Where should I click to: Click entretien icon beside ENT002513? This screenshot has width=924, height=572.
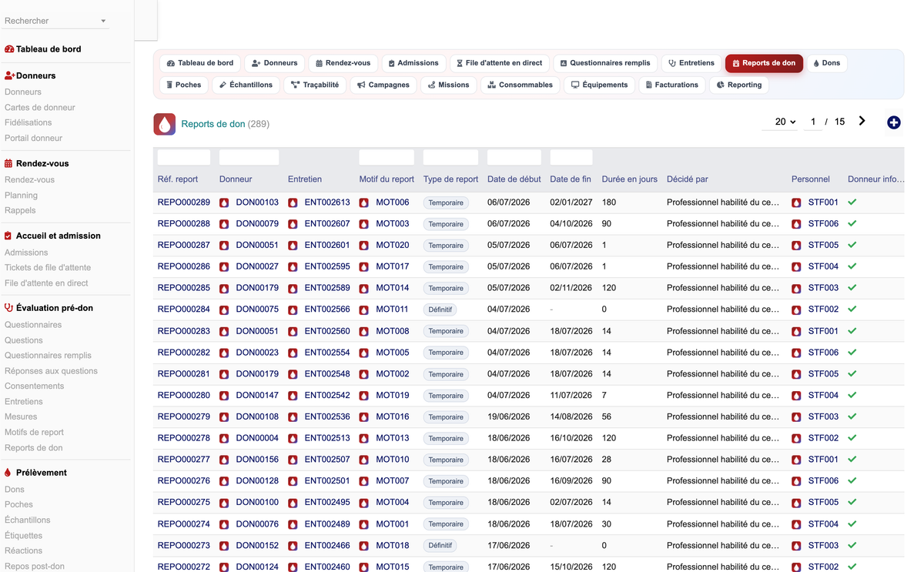click(293, 439)
